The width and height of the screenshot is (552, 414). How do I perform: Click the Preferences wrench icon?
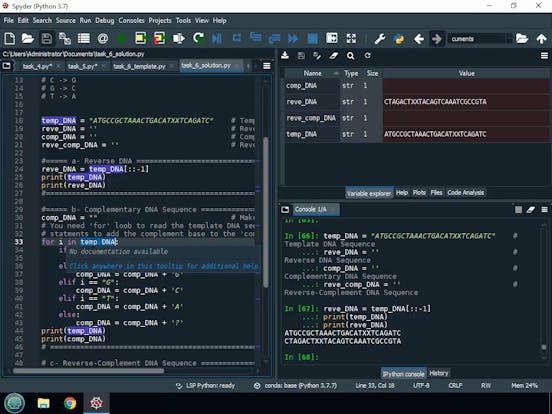click(x=380, y=38)
